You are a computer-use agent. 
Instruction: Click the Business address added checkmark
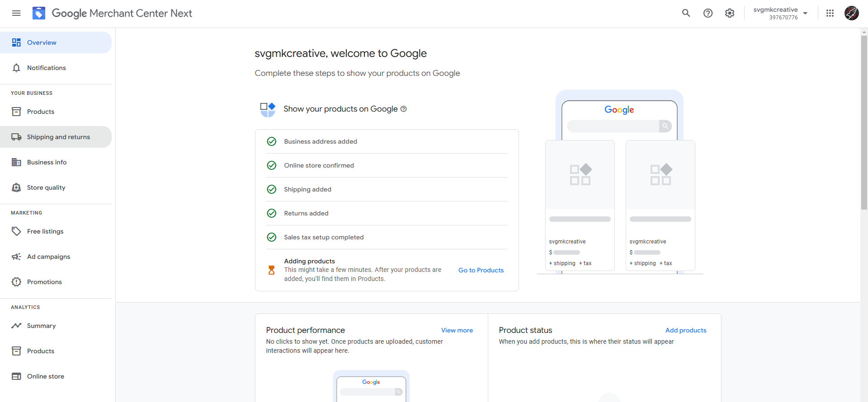tap(271, 141)
